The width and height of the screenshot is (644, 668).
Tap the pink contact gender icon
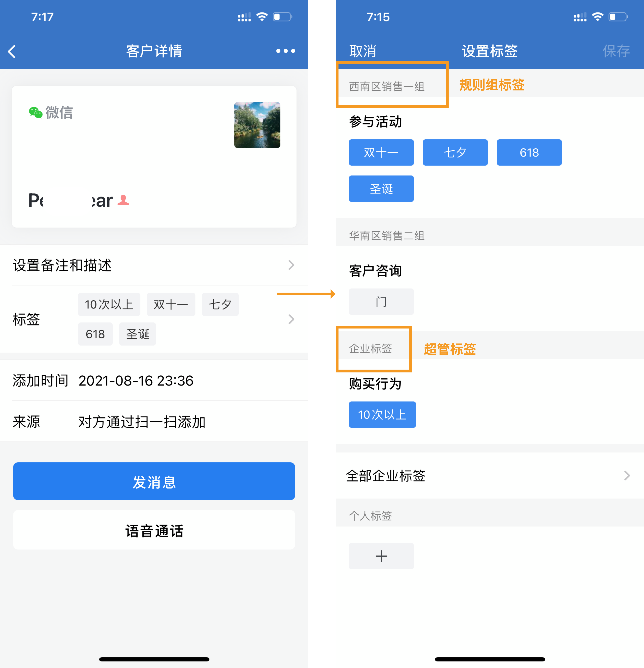123,200
